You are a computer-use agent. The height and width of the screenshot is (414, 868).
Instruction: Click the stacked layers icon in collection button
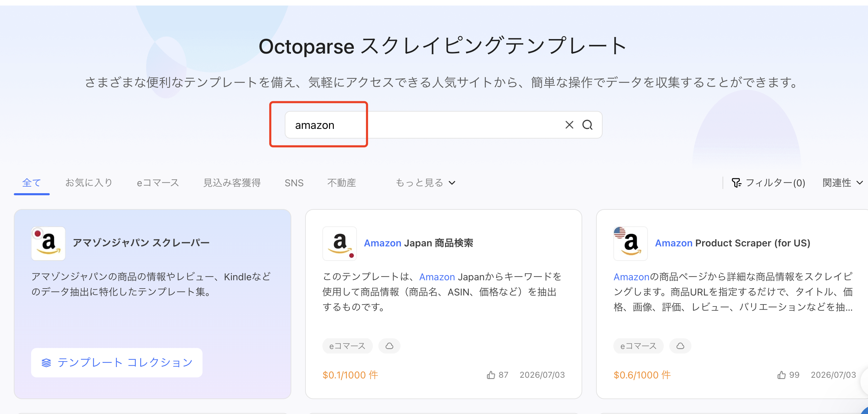pos(46,363)
